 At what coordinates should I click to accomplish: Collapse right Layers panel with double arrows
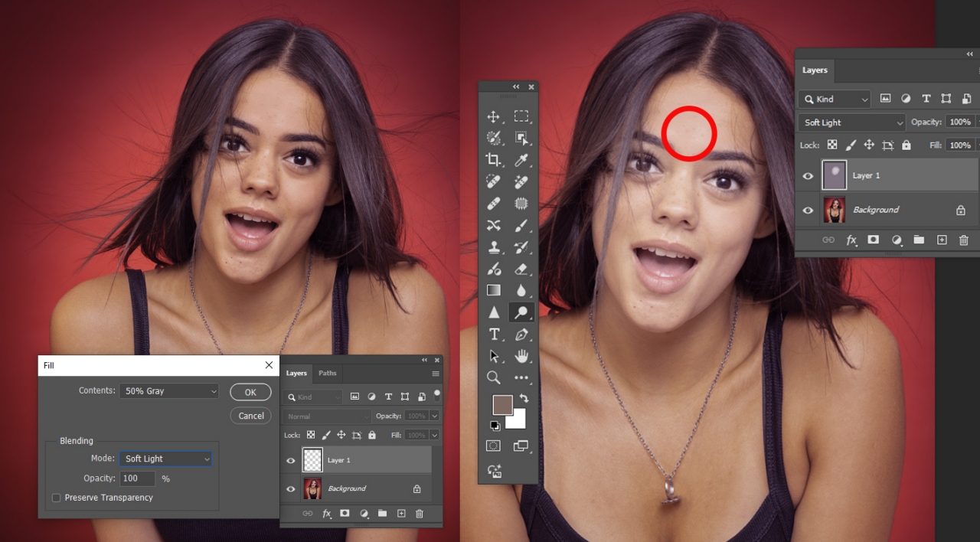970,54
